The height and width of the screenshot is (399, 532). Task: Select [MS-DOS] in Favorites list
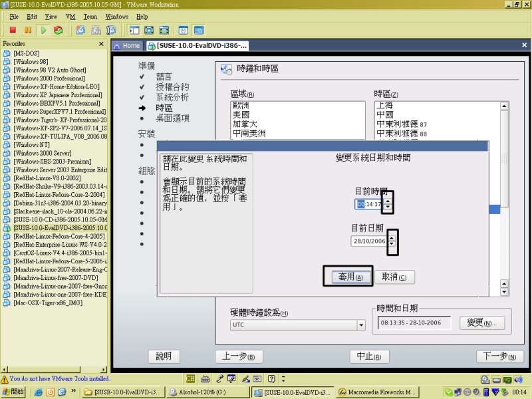coord(27,53)
